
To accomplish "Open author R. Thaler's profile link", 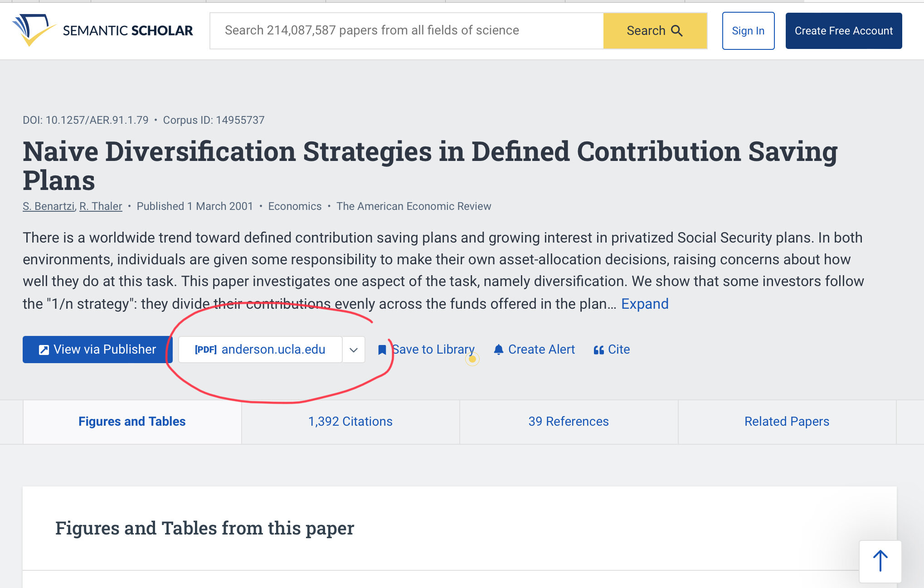I will [101, 206].
